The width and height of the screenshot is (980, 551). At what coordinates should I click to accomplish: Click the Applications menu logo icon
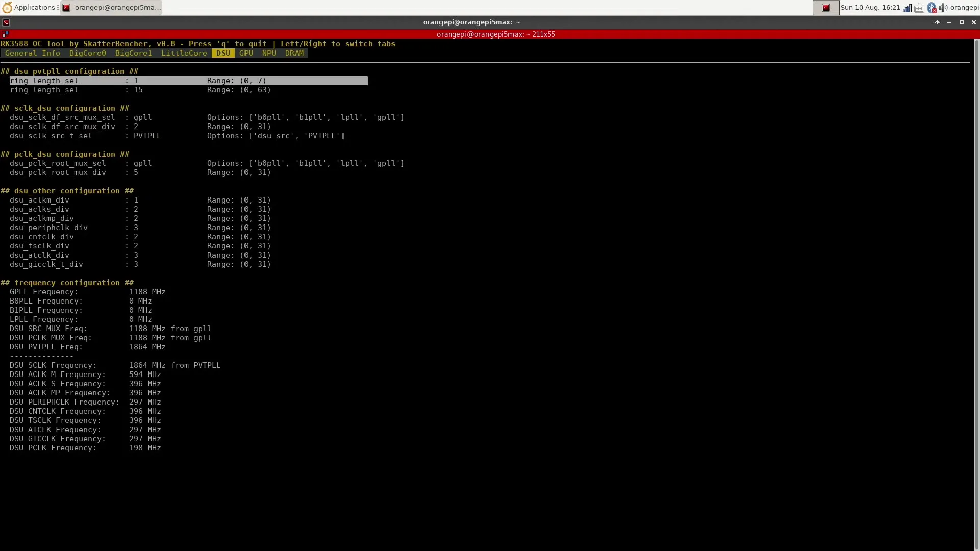(x=7, y=8)
